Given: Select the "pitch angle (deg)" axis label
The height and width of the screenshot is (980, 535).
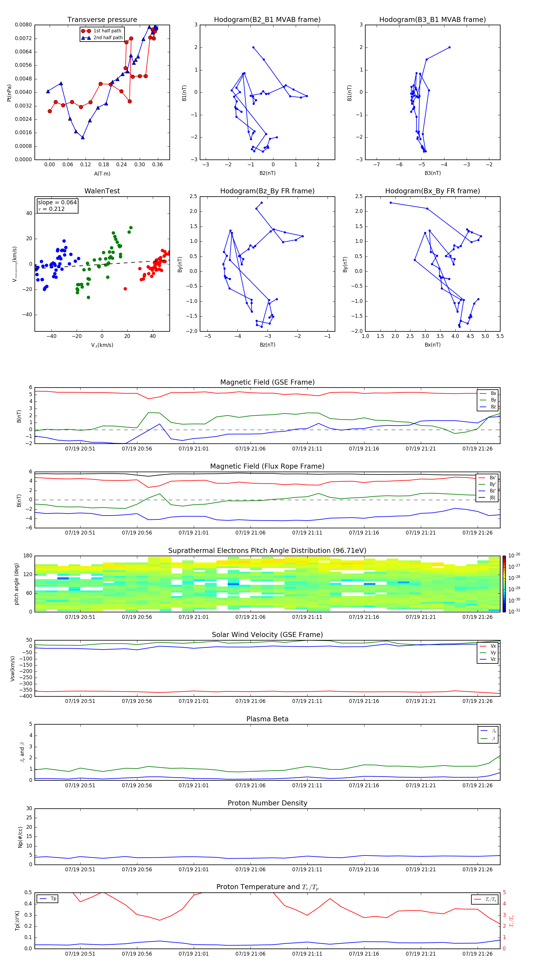Looking at the screenshot, I should point(16,584).
